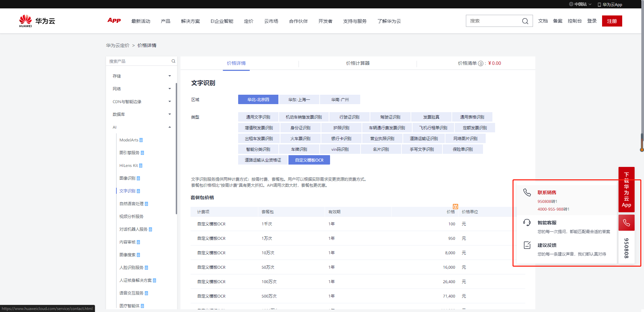The width and height of the screenshot is (644, 312).
Task: Select the 华南-广州 region
Action: click(x=340, y=99)
